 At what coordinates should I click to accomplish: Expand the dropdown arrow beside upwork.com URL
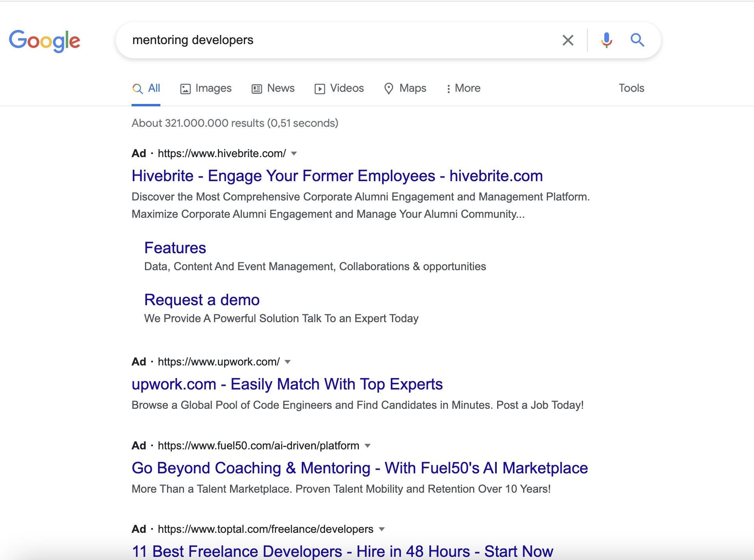click(x=288, y=362)
